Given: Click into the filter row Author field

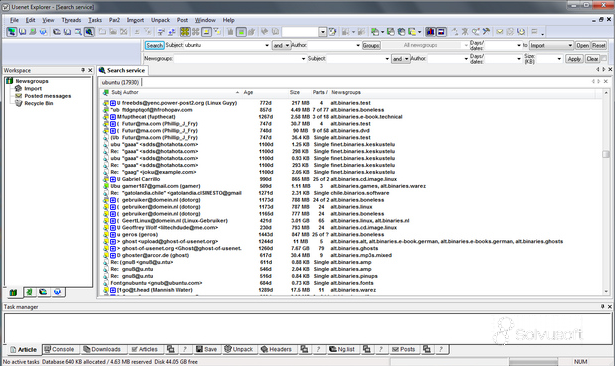Looking at the screenshot, I should pos(445,59).
